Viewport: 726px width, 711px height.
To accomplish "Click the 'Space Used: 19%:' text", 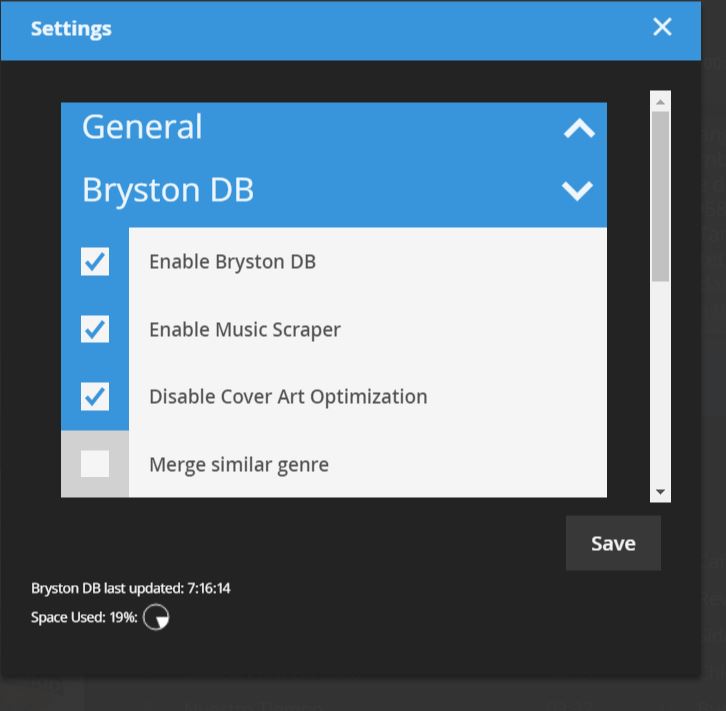I will coord(84,617).
